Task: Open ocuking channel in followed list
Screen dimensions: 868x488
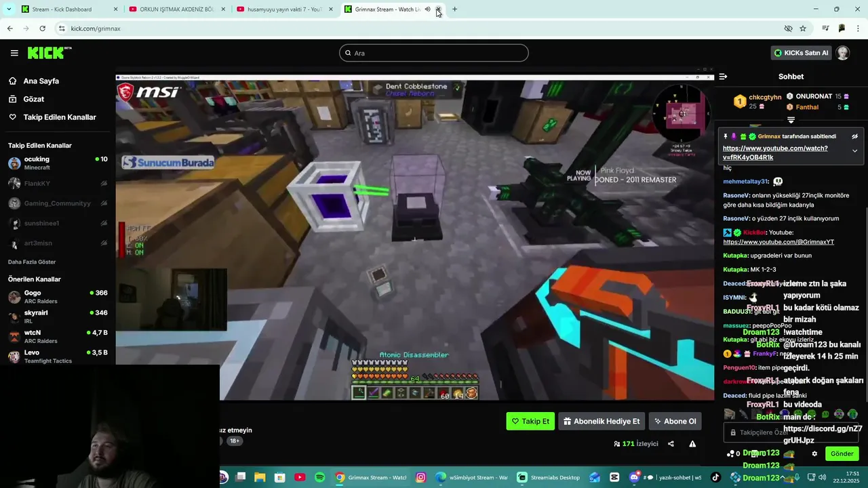Action: click(x=58, y=163)
